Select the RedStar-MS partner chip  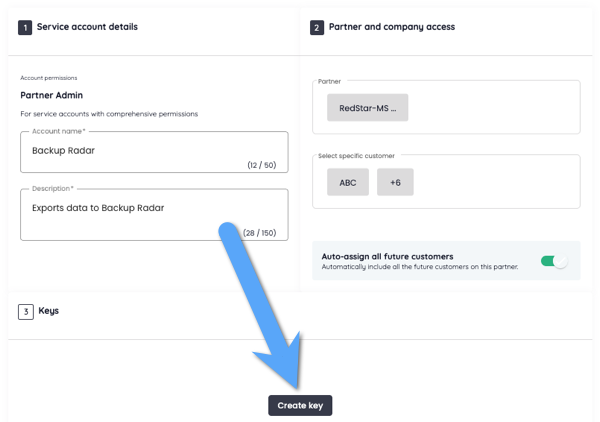(x=367, y=108)
